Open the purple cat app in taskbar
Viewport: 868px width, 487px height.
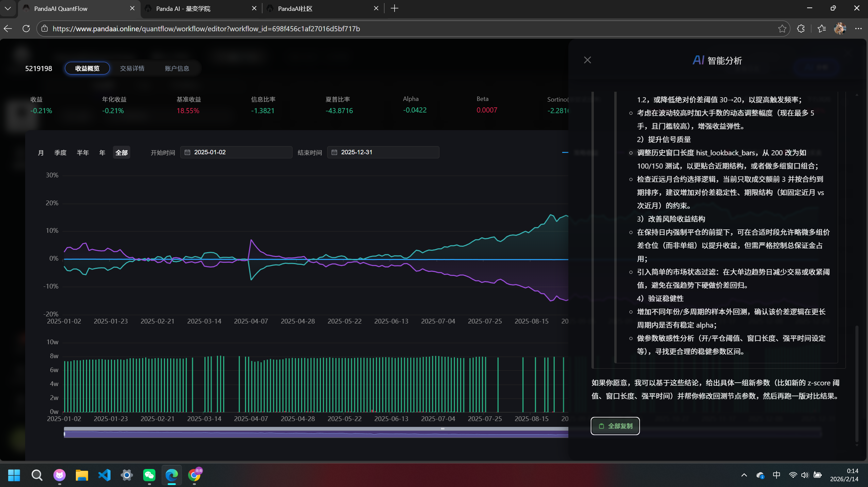[x=59, y=475]
